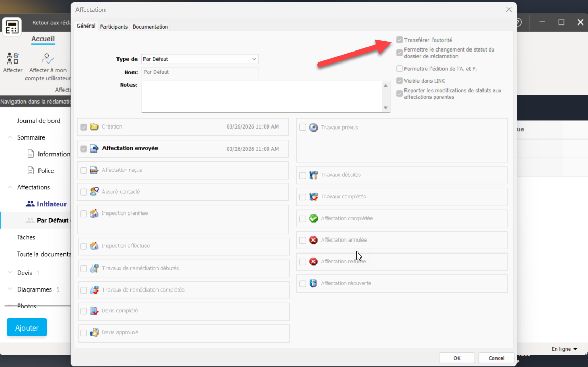Click the Inspection effectuée icon
The height and width of the screenshot is (367, 588).
pos(94,246)
